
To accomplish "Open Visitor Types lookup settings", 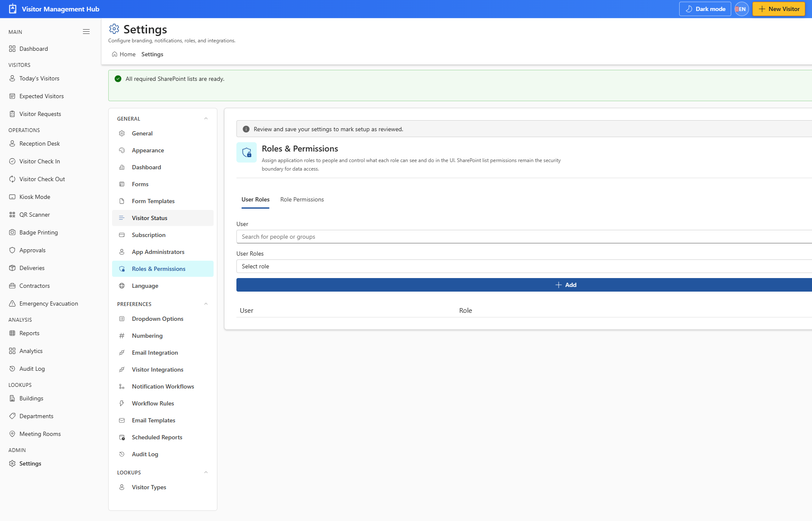I will [x=163, y=487].
